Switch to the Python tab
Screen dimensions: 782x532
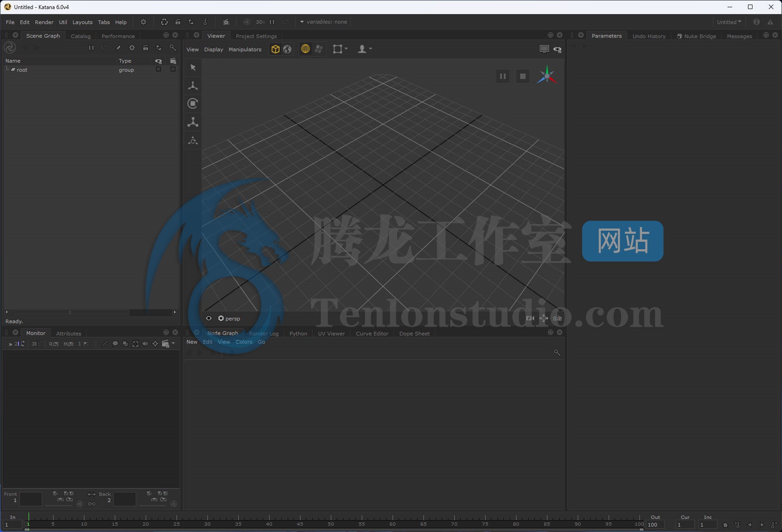pyautogui.click(x=298, y=334)
